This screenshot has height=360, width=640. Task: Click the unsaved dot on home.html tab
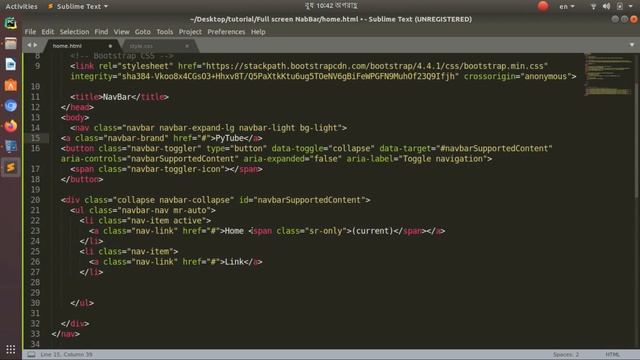coord(110,46)
